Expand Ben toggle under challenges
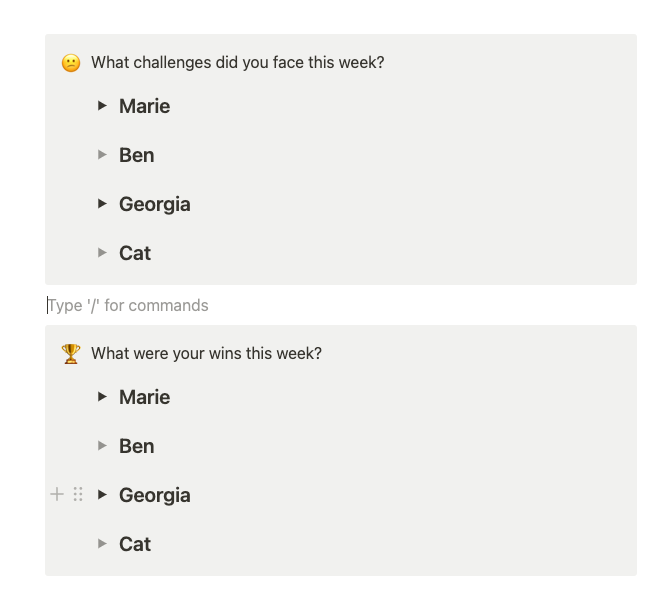Image resolution: width=668 pixels, height=603 pixels. [x=102, y=155]
